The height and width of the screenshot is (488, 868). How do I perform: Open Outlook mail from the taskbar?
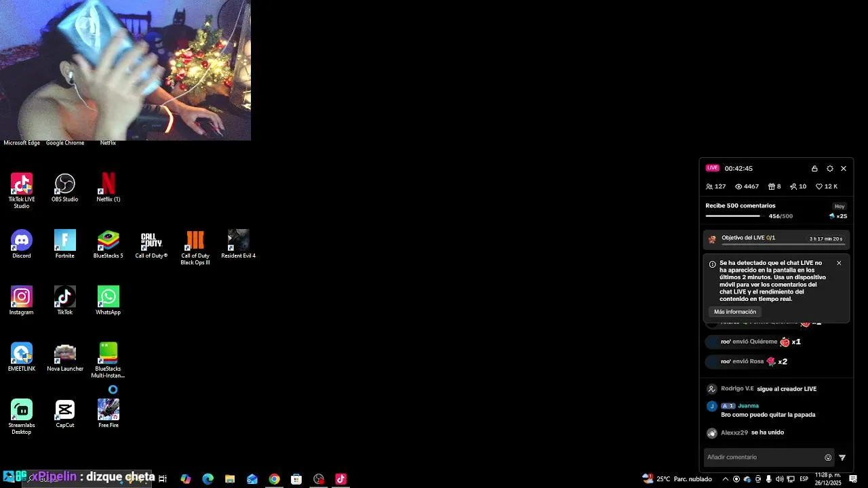click(x=252, y=479)
